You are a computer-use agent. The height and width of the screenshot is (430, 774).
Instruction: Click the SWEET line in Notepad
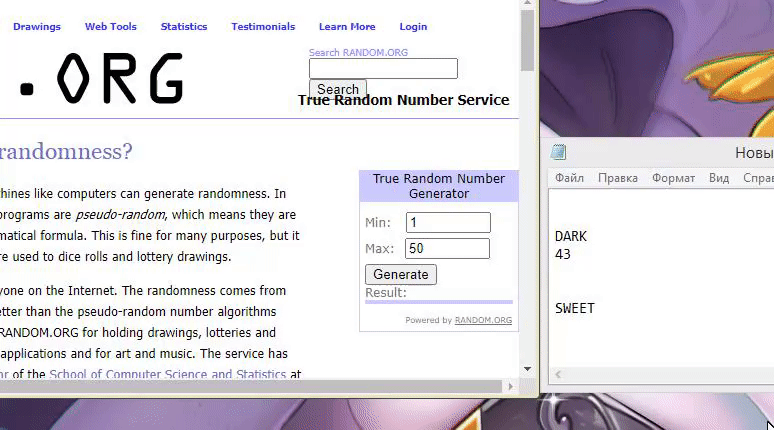pos(575,309)
